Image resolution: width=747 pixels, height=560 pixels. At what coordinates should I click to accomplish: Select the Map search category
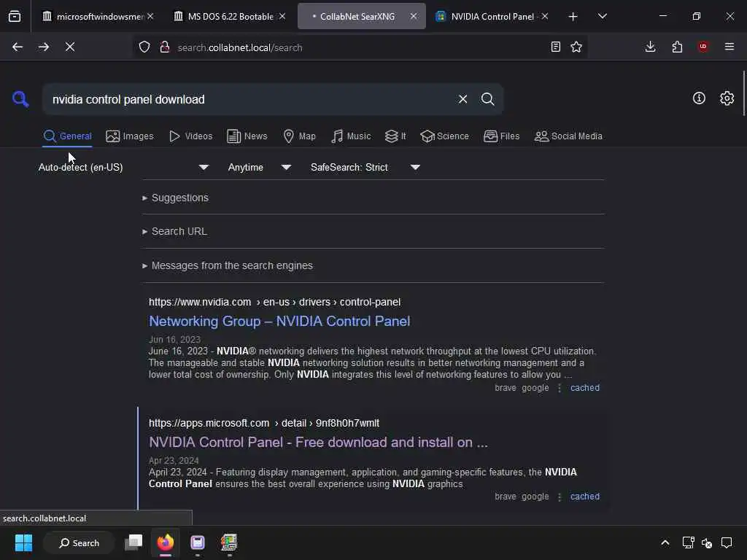click(299, 136)
